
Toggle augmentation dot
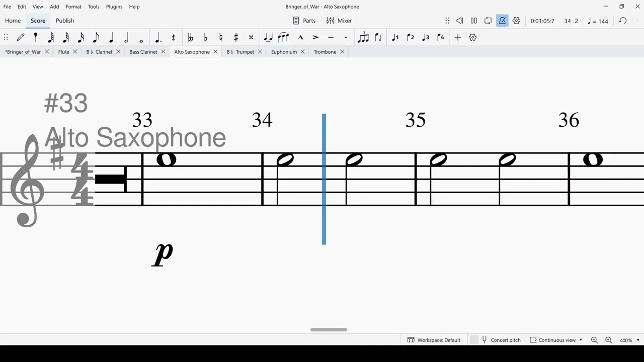(x=158, y=37)
